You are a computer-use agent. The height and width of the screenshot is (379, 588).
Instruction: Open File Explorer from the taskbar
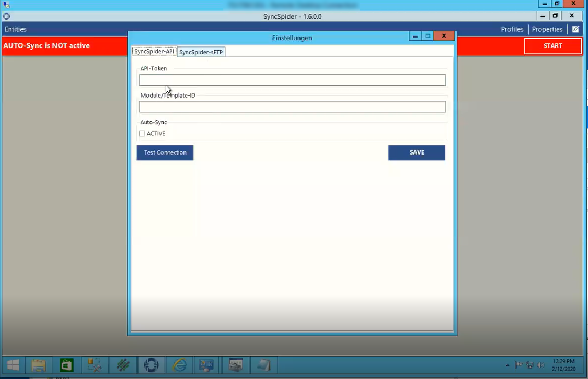pyautogui.click(x=39, y=365)
